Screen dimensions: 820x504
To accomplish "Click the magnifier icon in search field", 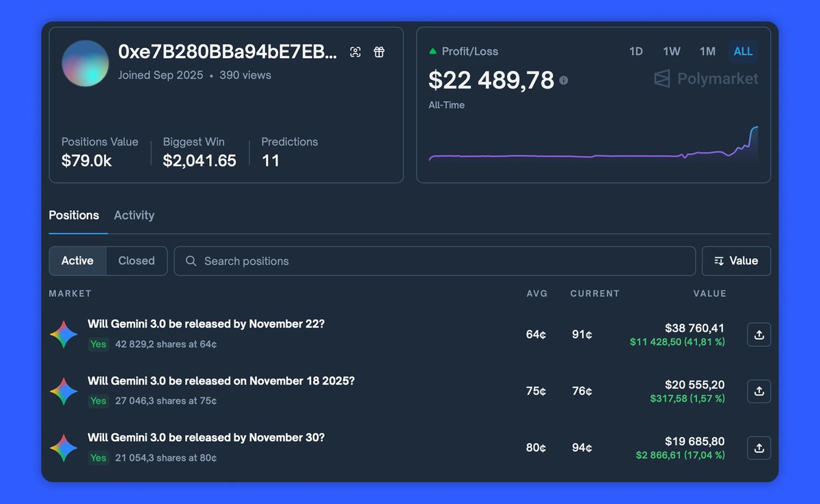I will (191, 261).
